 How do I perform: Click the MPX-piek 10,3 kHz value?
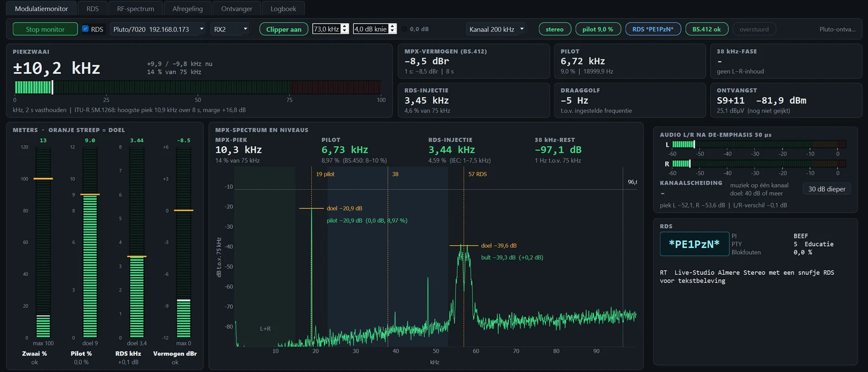click(x=239, y=150)
